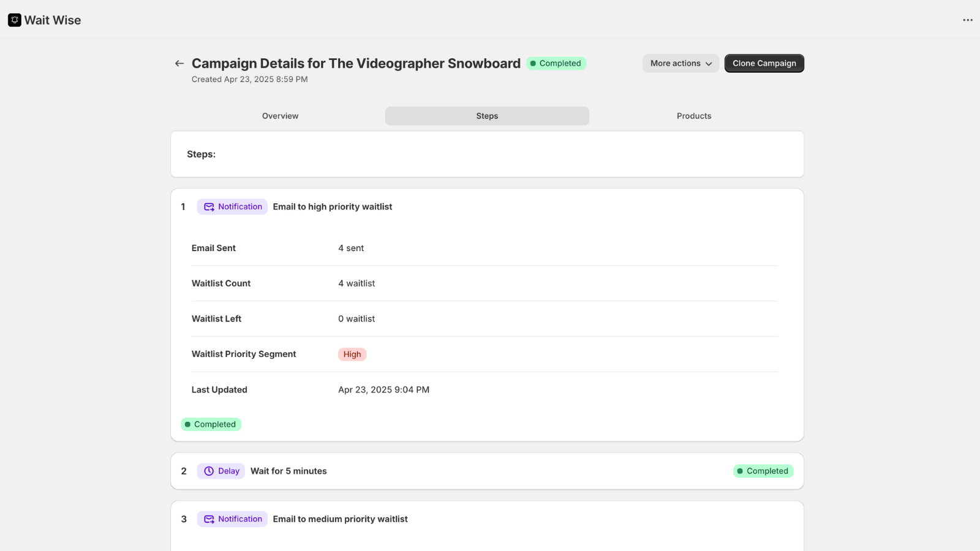980x551 pixels.
Task: Click the Delay clock icon in step 2
Action: (x=209, y=471)
